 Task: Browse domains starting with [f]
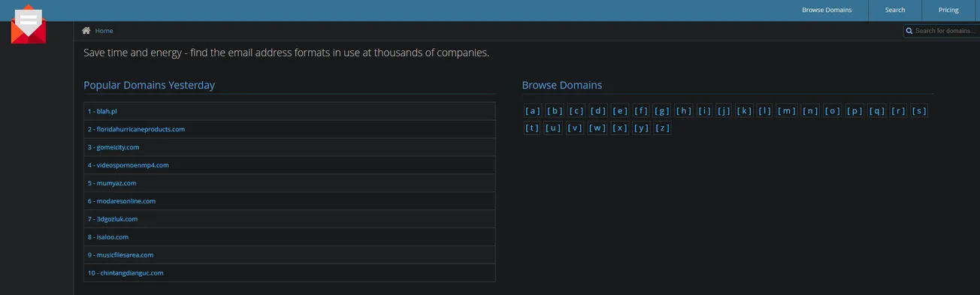(x=641, y=111)
